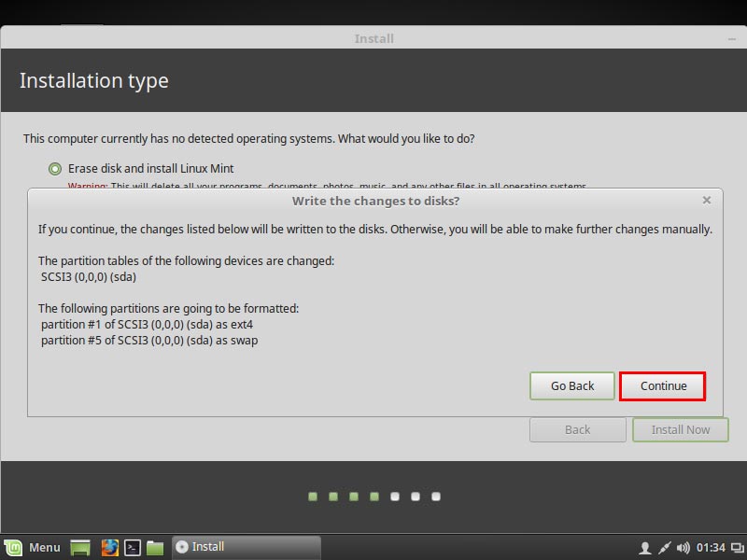The height and width of the screenshot is (560, 747).
Task: Open the volume control tray icon
Action: point(684,548)
